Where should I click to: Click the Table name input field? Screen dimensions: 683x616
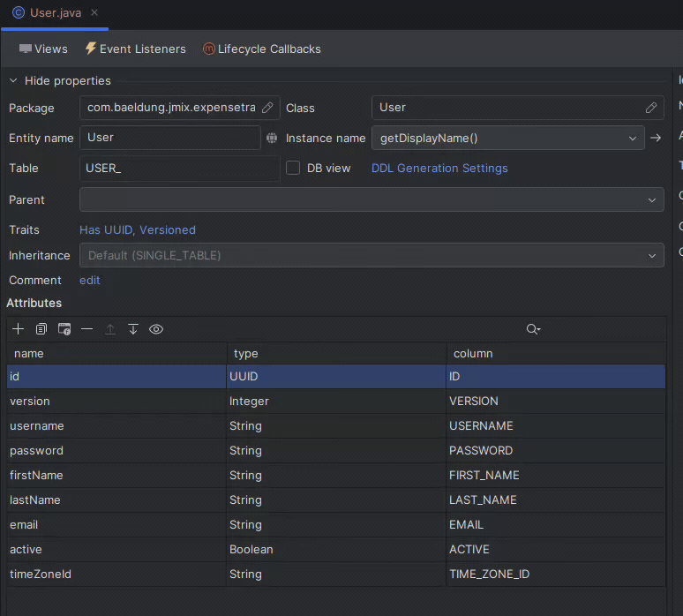coord(179,168)
